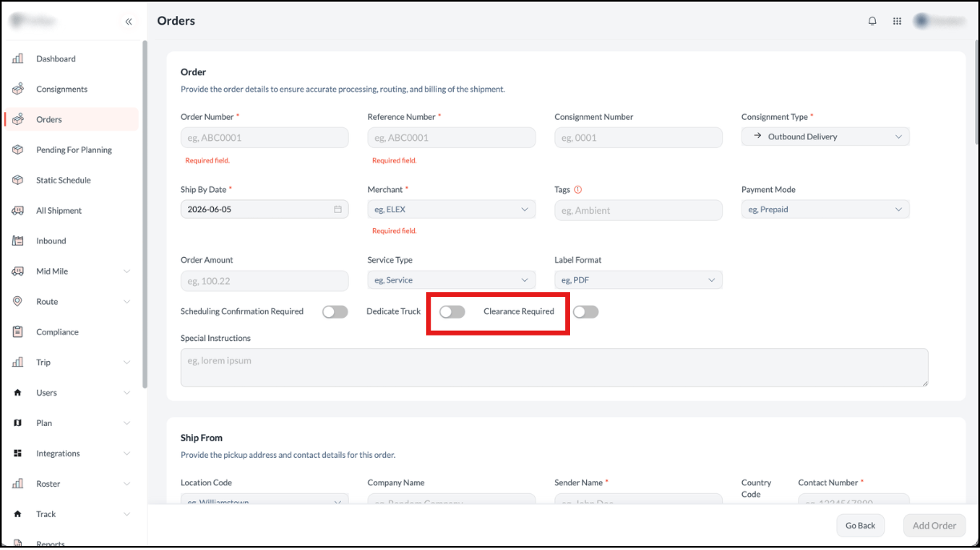This screenshot has height=550, width=980.
Task: Open notifications bell icon
Action: click(x=873, y=21)
